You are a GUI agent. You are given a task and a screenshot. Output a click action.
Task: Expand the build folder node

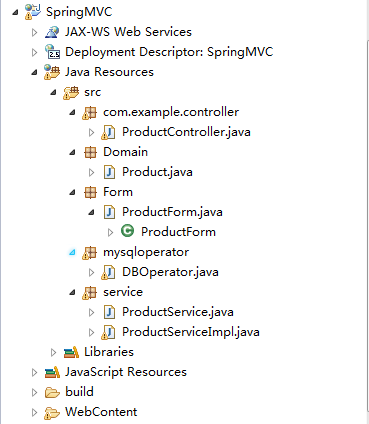click(x=34, y=392)
